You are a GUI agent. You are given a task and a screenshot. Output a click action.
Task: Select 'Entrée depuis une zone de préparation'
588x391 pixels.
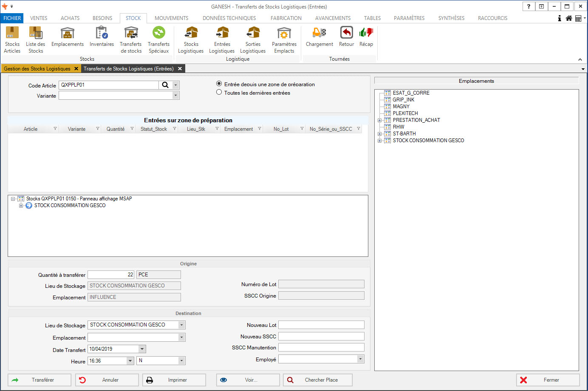(219, 84)
